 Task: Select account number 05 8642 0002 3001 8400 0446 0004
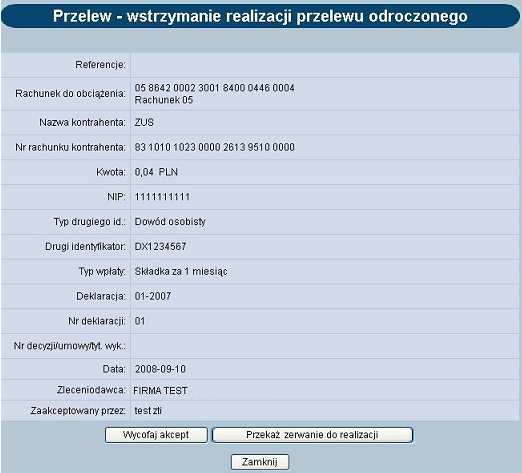[x=214, y=88]
